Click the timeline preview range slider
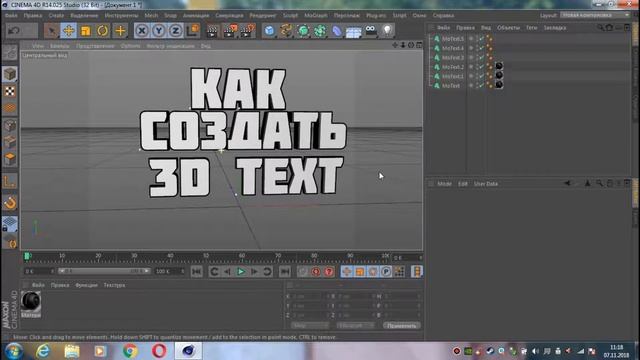This screenshot has width=640, height=360. point(104,271)
